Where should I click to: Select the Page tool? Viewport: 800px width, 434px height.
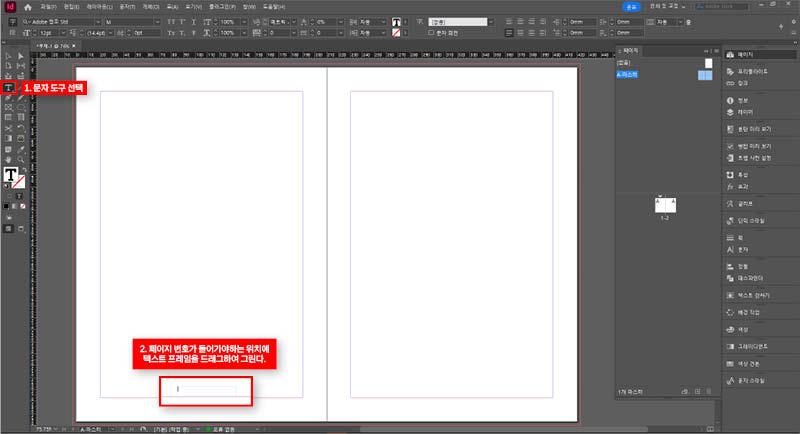pos(9,66)
